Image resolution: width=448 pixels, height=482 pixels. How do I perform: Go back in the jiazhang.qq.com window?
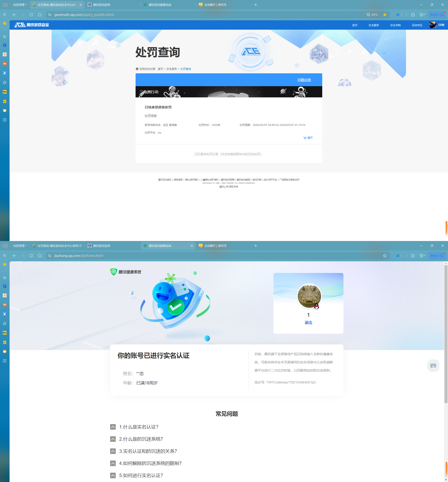click(14, 255)
